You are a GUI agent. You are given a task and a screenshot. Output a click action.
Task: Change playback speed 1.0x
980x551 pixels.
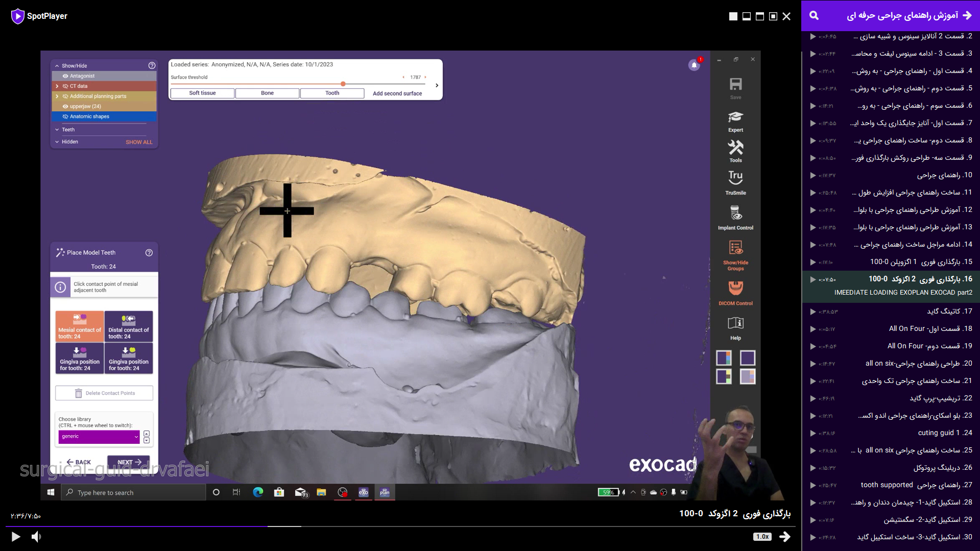(x=762, y=537)
